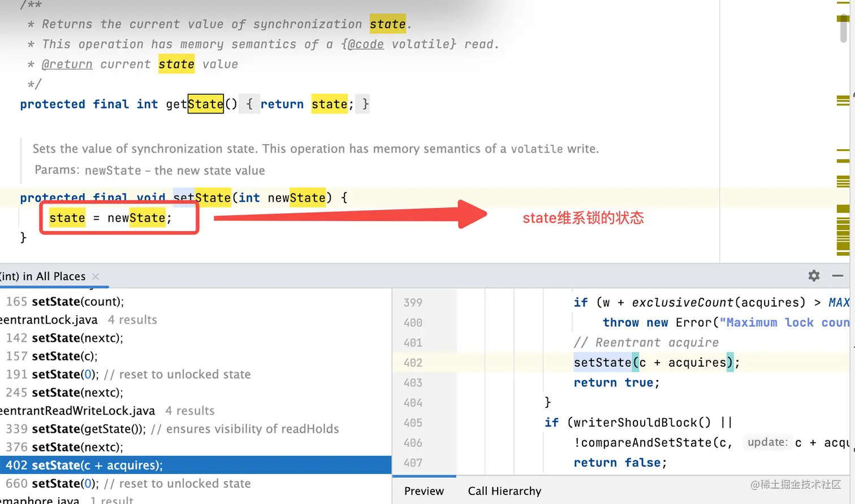Select result 191 setState(0);

click(128, 374)
